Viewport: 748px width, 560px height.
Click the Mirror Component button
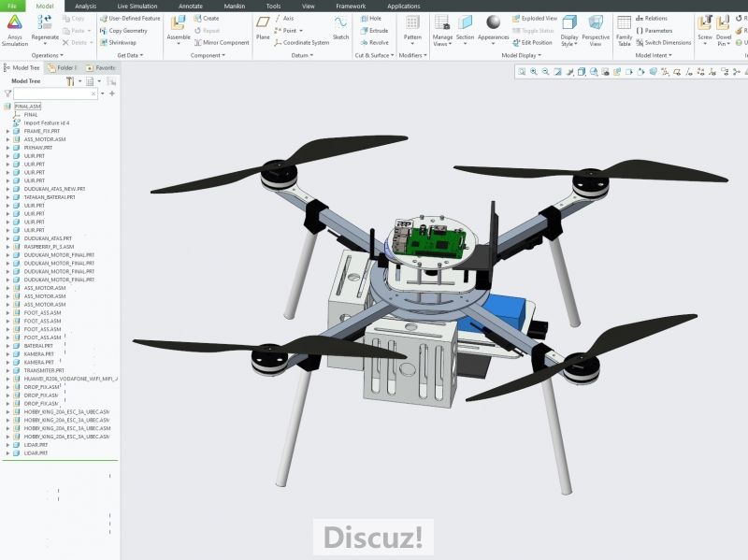tap(223, 42)
